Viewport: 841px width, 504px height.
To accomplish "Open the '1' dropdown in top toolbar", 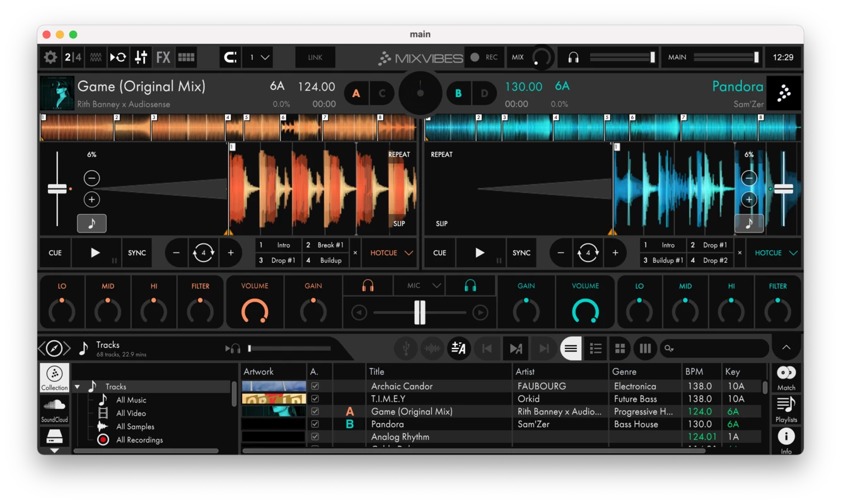I will click(259, 57).
